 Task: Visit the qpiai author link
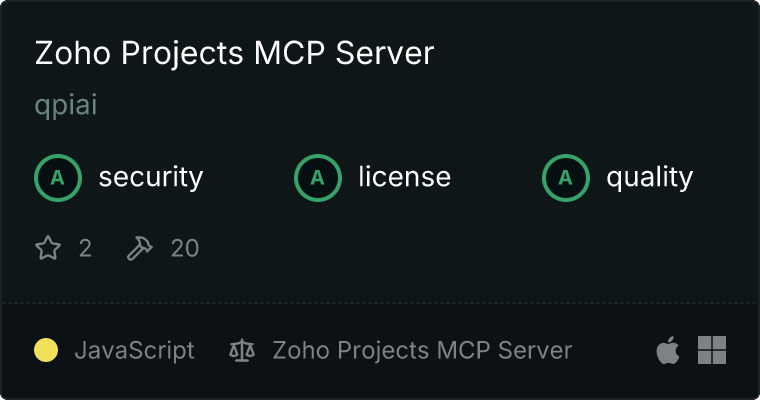(66, 105)
